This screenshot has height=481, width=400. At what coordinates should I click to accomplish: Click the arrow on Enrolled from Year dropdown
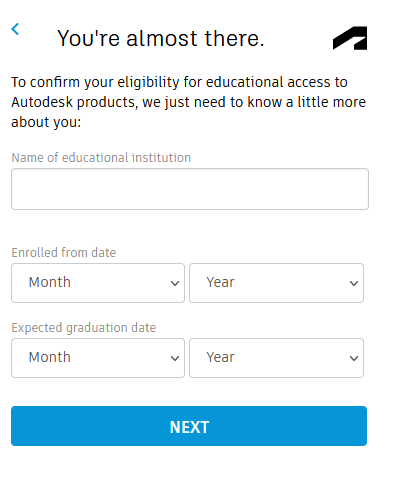point(354,284)
